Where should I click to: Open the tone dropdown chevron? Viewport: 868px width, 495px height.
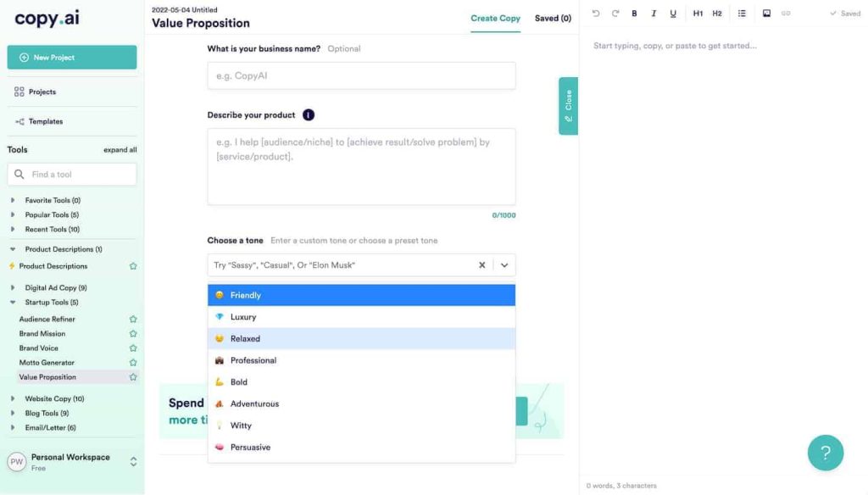504,265
